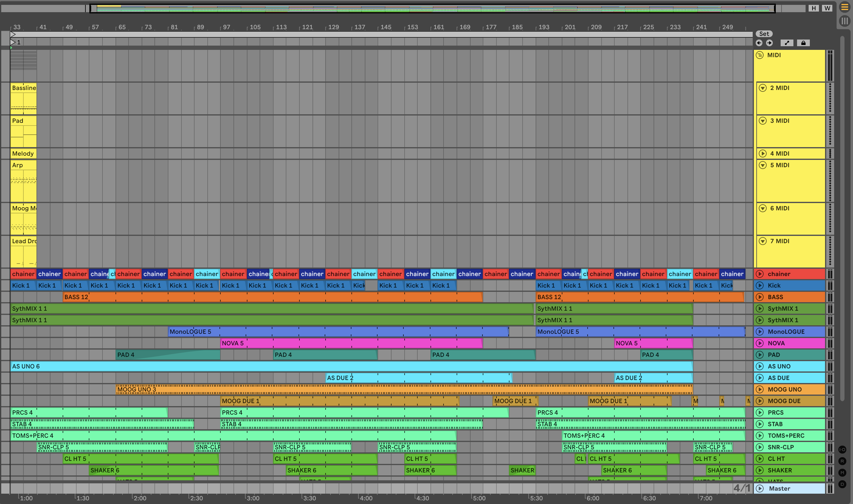This screenshot has height=504, width=853.
Task: Select the BASS 12 clip at arrangement start
Action: 76,297
